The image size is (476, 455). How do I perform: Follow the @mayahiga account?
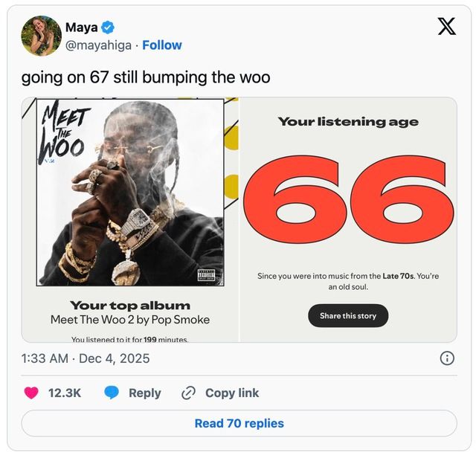161,45
